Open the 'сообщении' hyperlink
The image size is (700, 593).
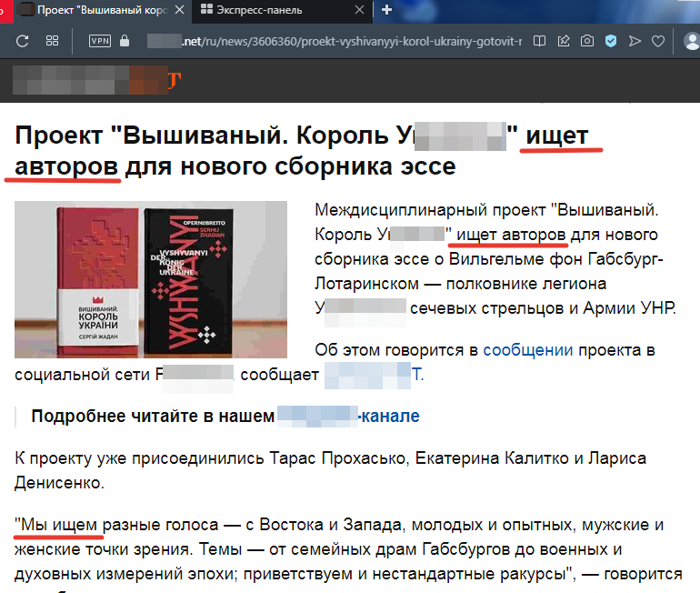[527, 350]
